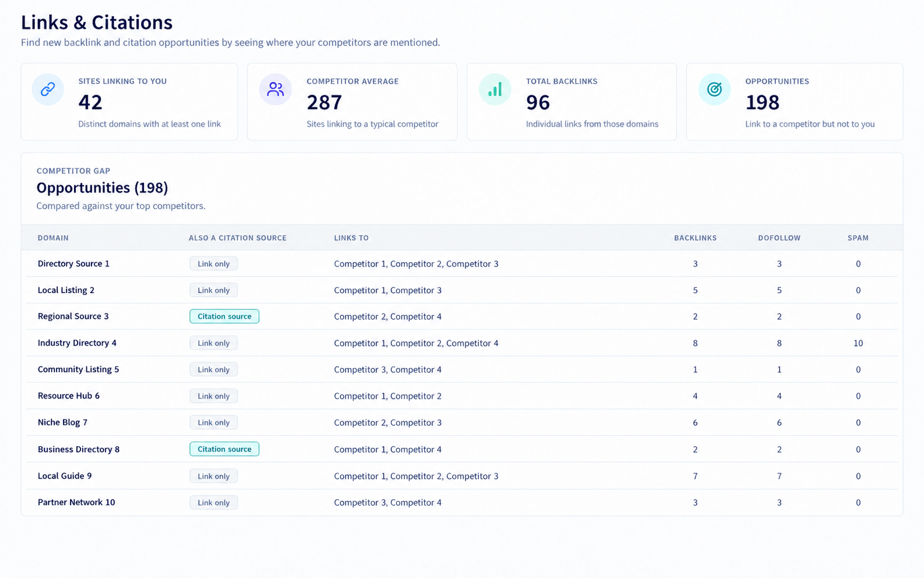Click the Link only badge for Industry Directory 4
Screen dimensions: 924x578
213,343
